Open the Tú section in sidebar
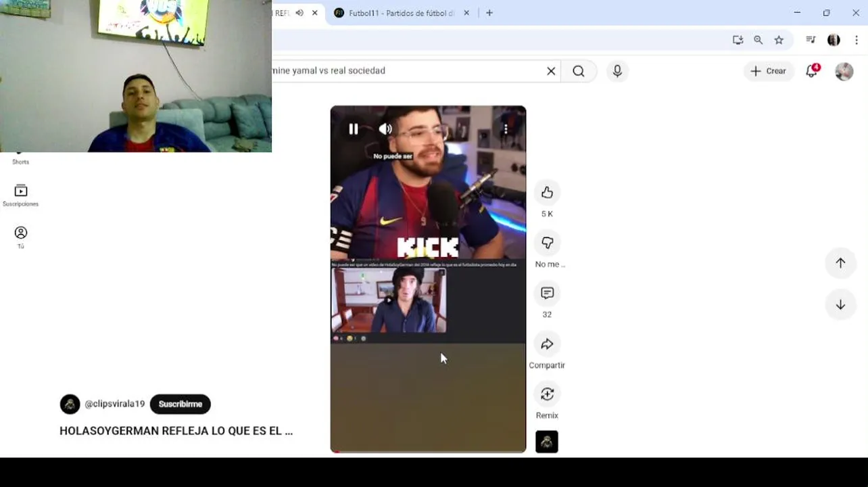 21,237
